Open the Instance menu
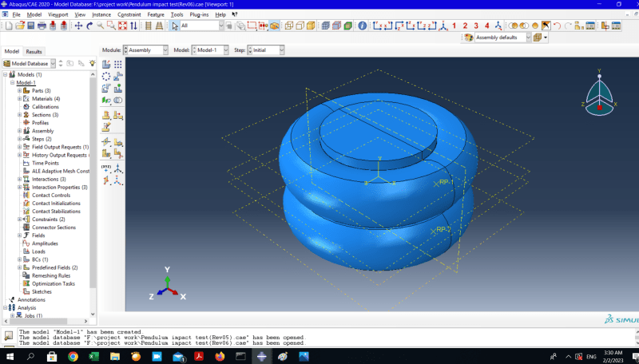Image resolution: width=639 pixels, height=364 pixels. [x=101, y=14]
